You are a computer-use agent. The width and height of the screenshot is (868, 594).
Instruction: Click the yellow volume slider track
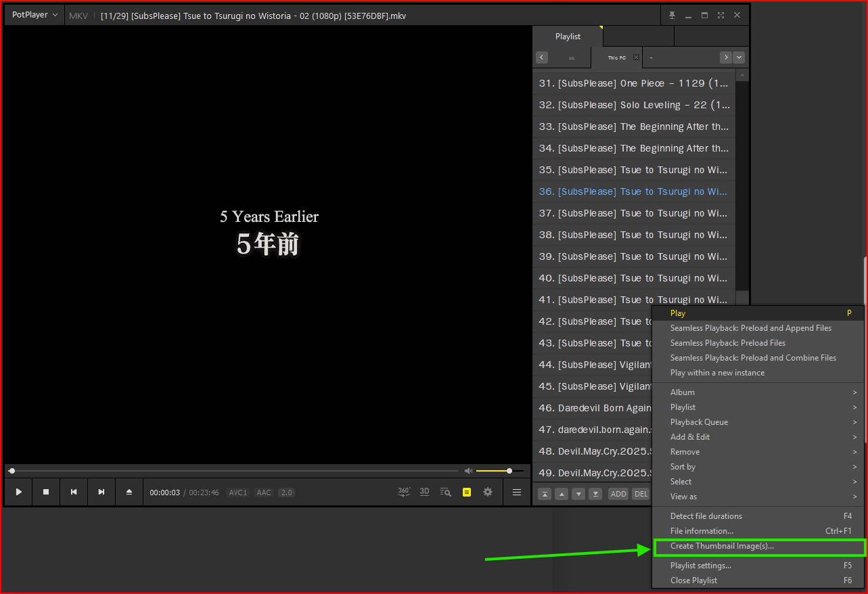[x=493, y=471]
